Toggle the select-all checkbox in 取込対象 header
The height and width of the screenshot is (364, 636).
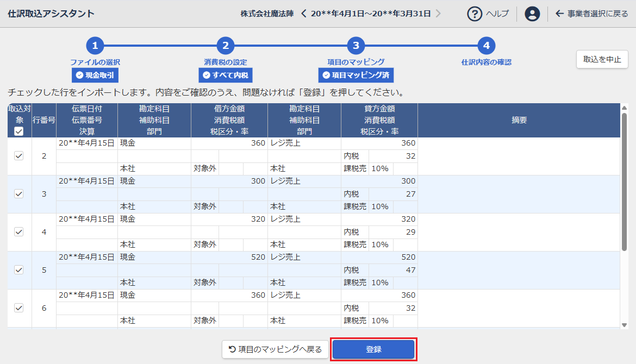coord(19,131)
